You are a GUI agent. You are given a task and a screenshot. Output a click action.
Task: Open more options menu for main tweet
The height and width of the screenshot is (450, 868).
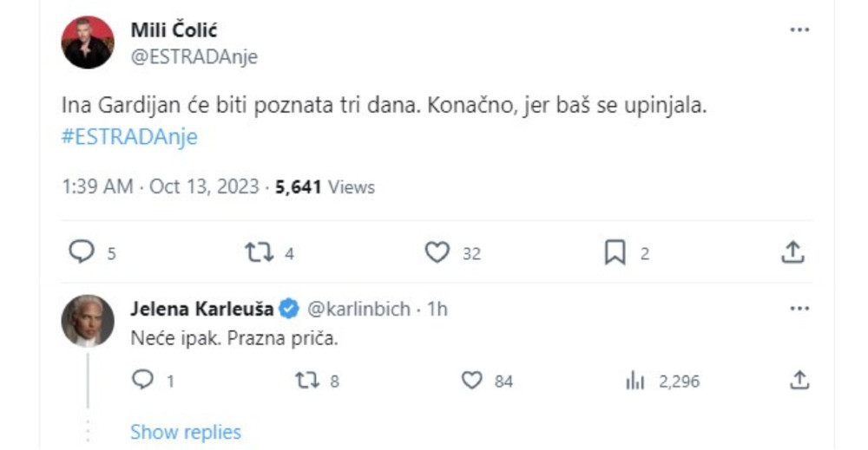tap(799, 30)
